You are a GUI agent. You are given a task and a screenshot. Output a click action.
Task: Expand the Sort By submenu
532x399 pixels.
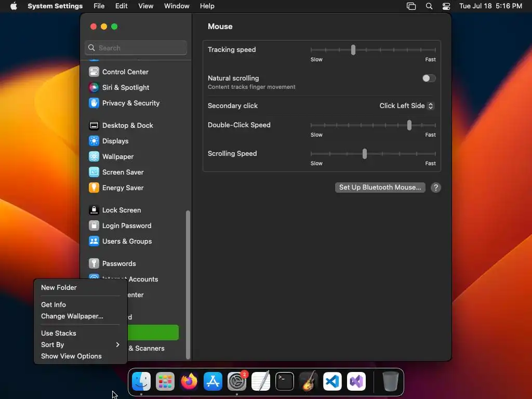[x=81, y=345]
